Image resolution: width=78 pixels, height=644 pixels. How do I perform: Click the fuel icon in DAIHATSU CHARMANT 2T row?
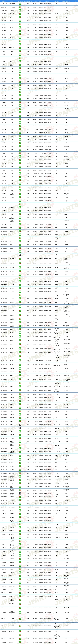click(x=20, y=7)
